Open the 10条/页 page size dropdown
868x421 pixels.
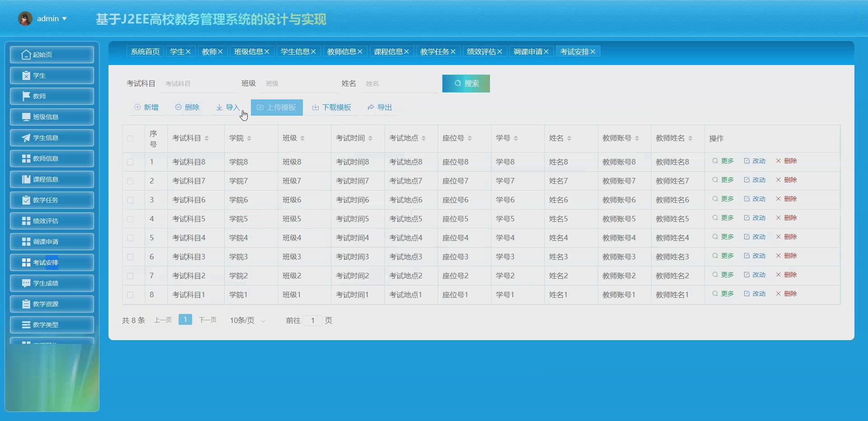point(246,320)
